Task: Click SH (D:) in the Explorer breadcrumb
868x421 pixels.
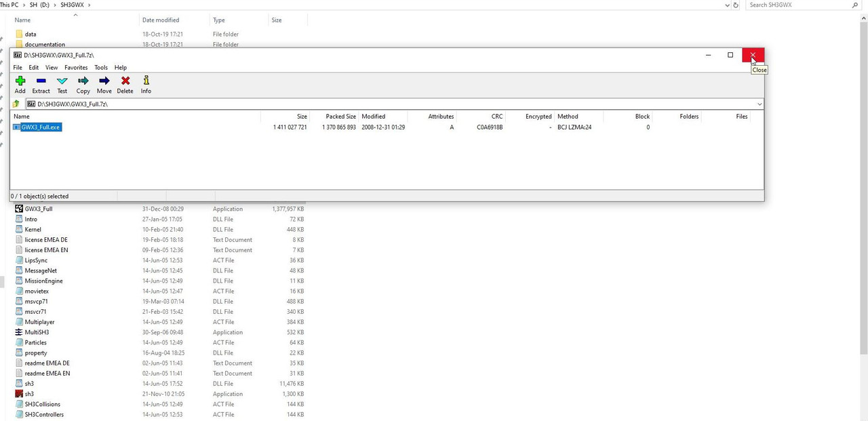Action: [x=38, y=5]
